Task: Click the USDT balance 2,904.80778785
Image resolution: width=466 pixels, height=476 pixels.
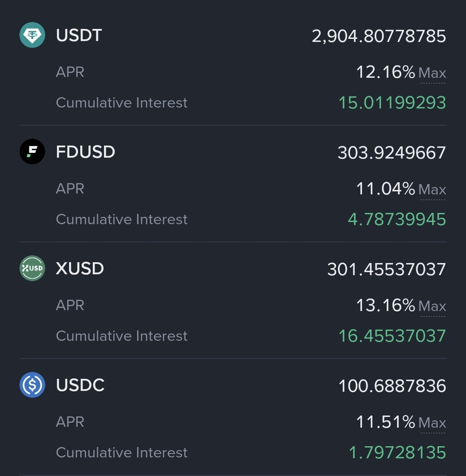Action: 379,36
